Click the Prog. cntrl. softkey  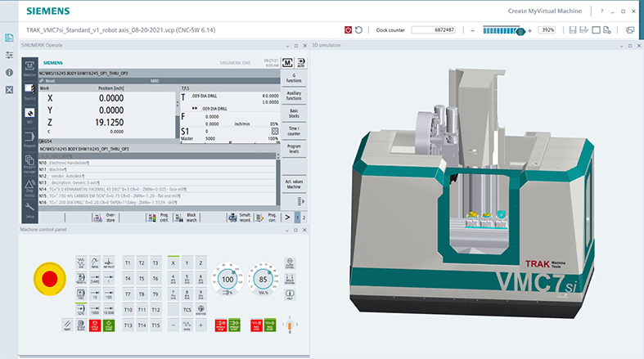click(158, 218)
